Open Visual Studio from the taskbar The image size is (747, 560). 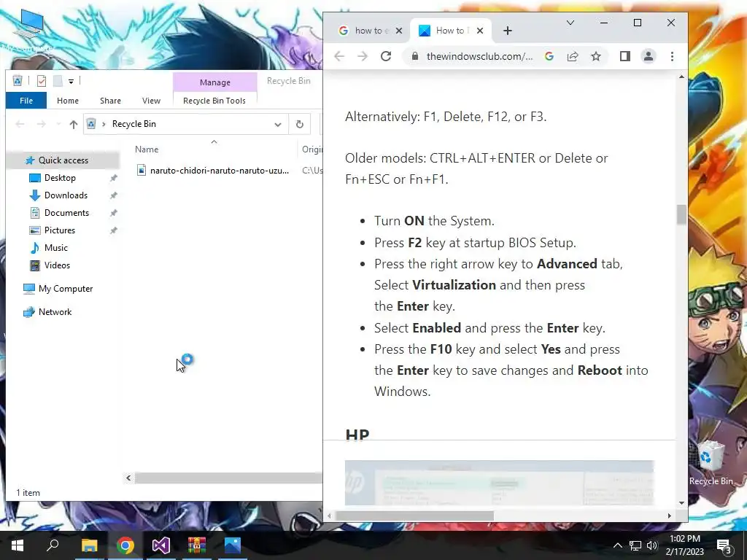click(x=161, y=545)
